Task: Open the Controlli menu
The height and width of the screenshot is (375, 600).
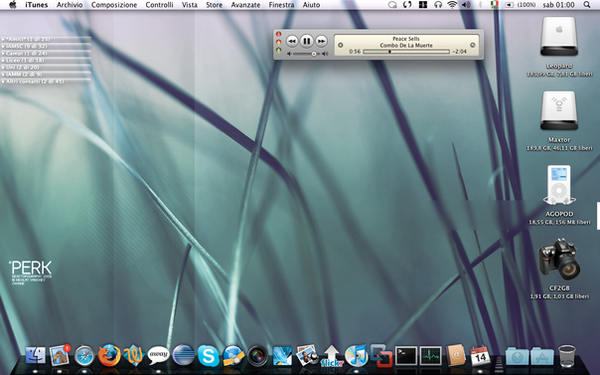Action: point(159,5)
